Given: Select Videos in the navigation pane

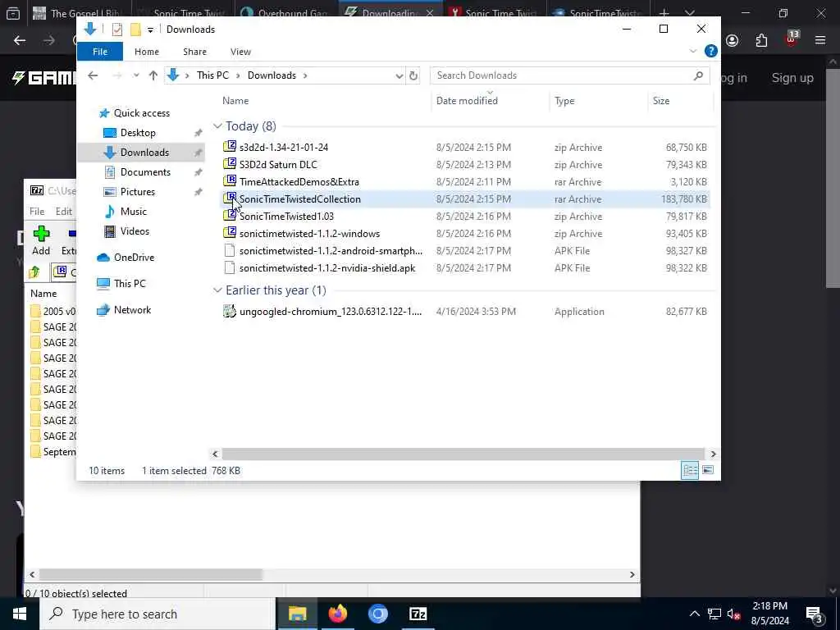Looking at the screenshot, I should click(135, 231).
